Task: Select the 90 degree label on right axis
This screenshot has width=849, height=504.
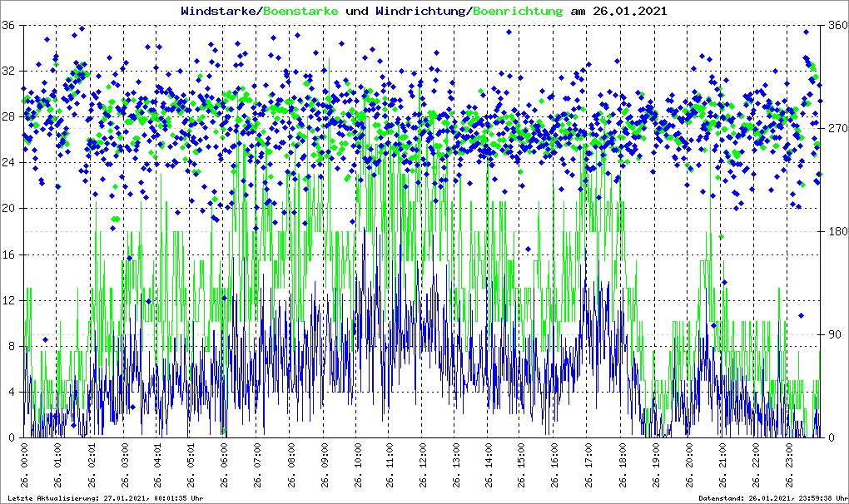Action: (x=832, y=334)
